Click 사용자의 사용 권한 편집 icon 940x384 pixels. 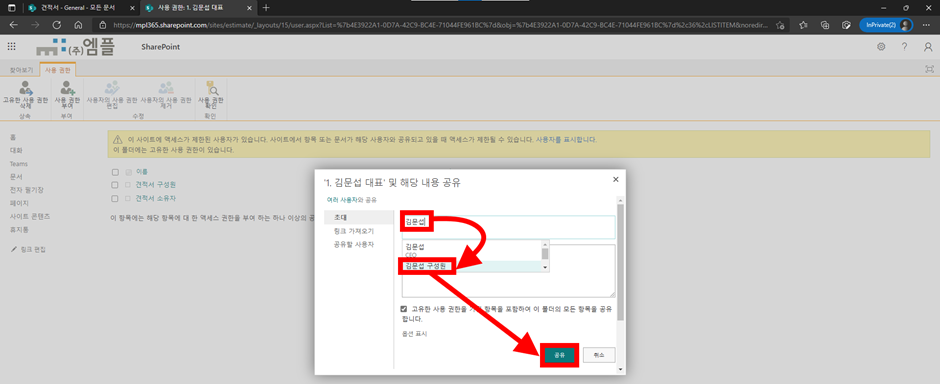click(x=112, y=87)
